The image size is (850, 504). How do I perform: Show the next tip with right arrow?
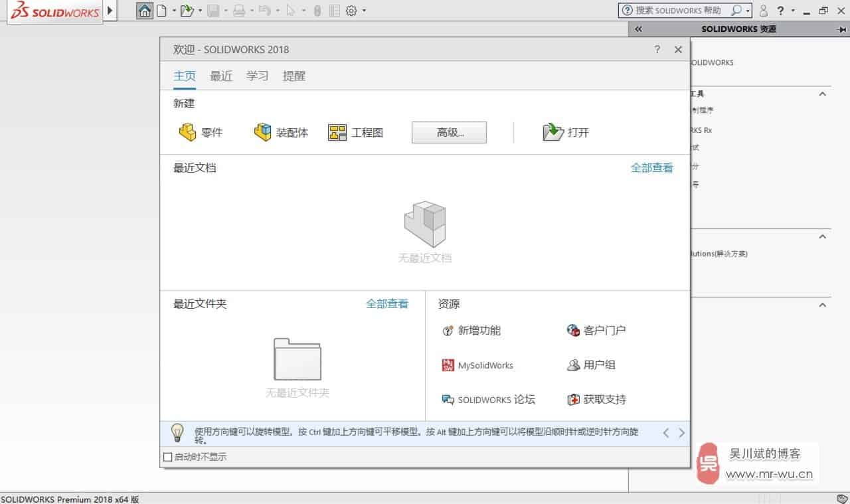(x=681, y=432)
